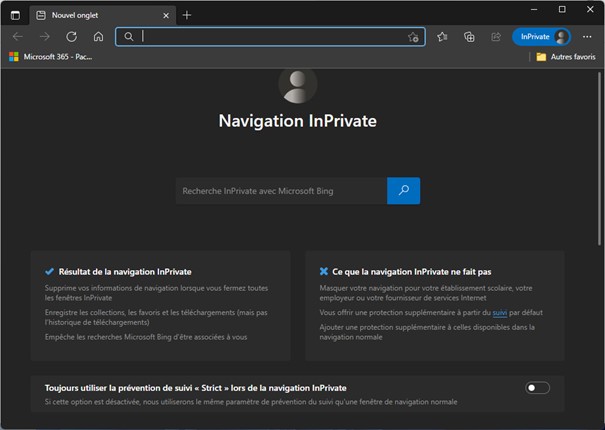
Task: Open the Collections icon in toolbar
Action: pyautogui.click(x=469, y=36)
